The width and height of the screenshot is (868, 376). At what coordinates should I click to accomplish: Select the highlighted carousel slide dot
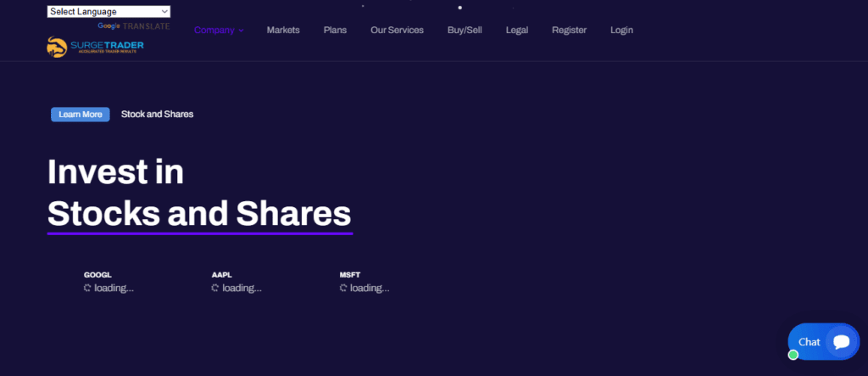460,7
